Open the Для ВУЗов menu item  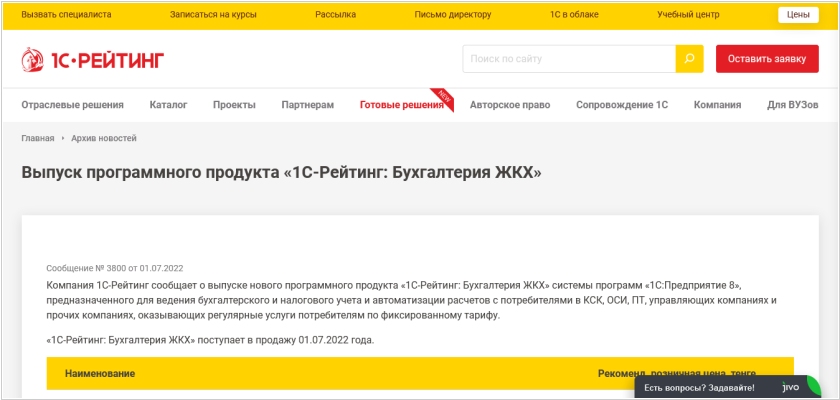[793, 105]
